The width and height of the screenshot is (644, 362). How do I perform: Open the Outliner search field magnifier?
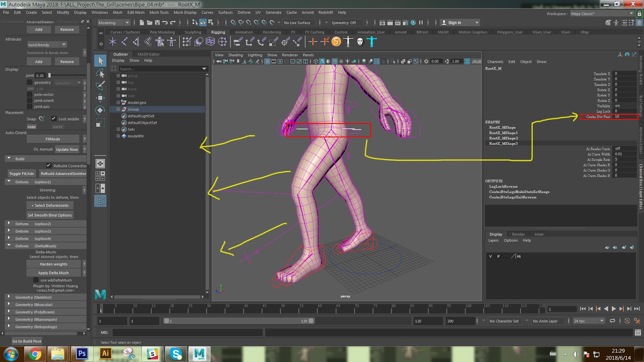[x=115, y=69]
